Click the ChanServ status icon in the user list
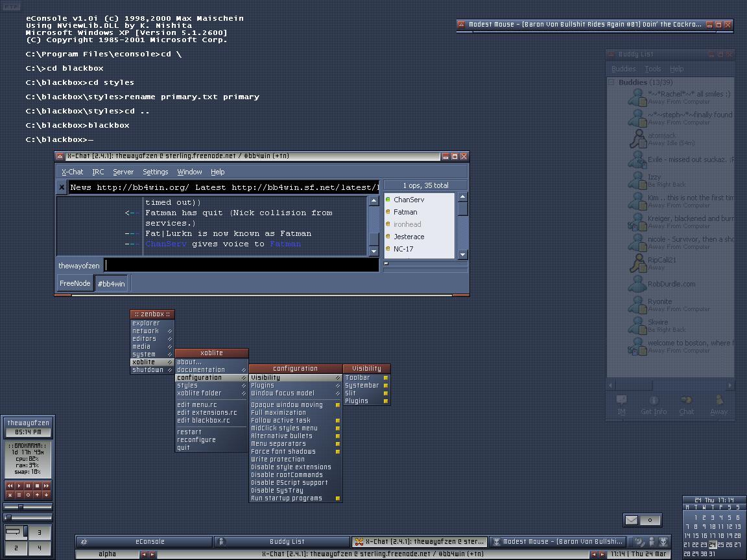The height and width of the screenshot is (560, 747). click(388, 200)
